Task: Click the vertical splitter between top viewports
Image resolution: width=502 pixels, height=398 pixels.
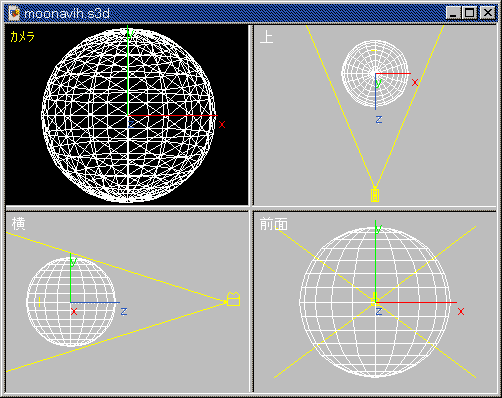Action: click(251, 115)
